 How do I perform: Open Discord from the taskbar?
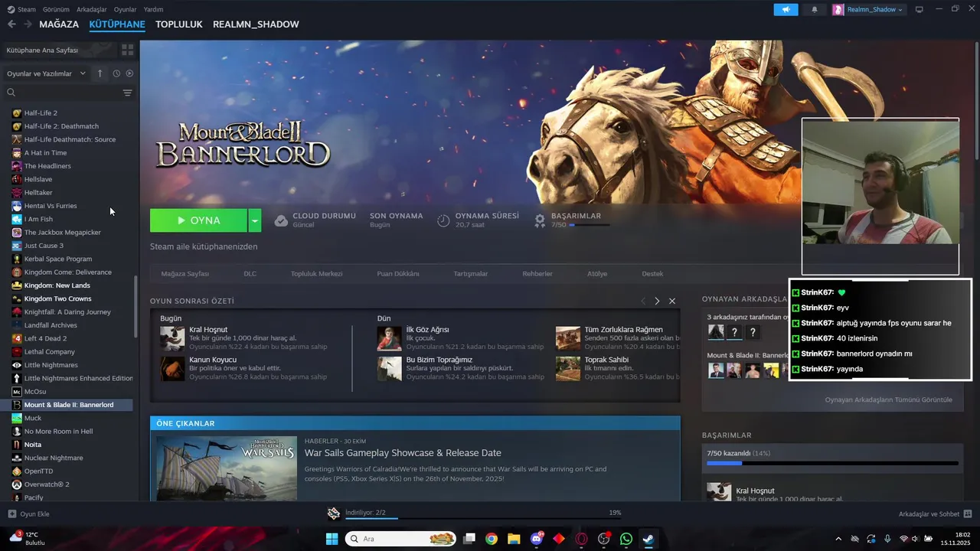pos(537,539)
